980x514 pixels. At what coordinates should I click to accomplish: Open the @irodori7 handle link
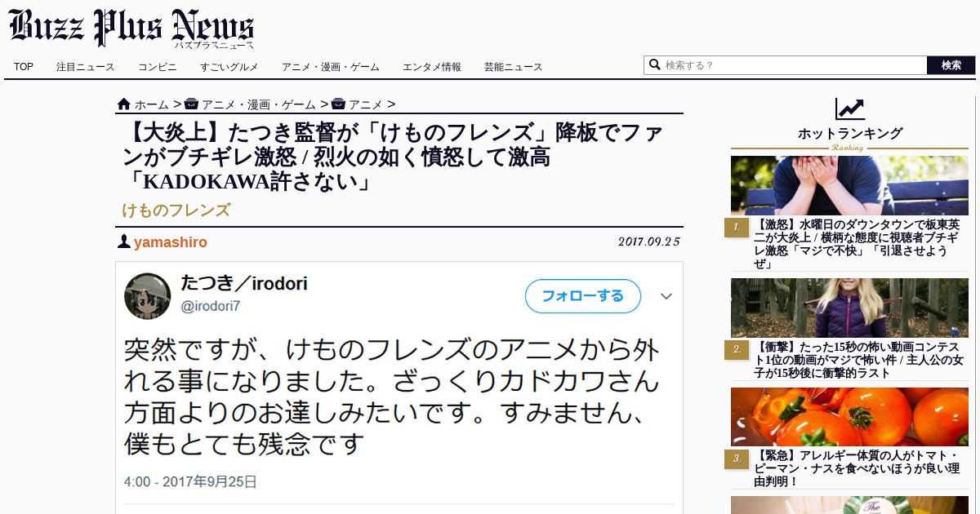click(211, 306)
